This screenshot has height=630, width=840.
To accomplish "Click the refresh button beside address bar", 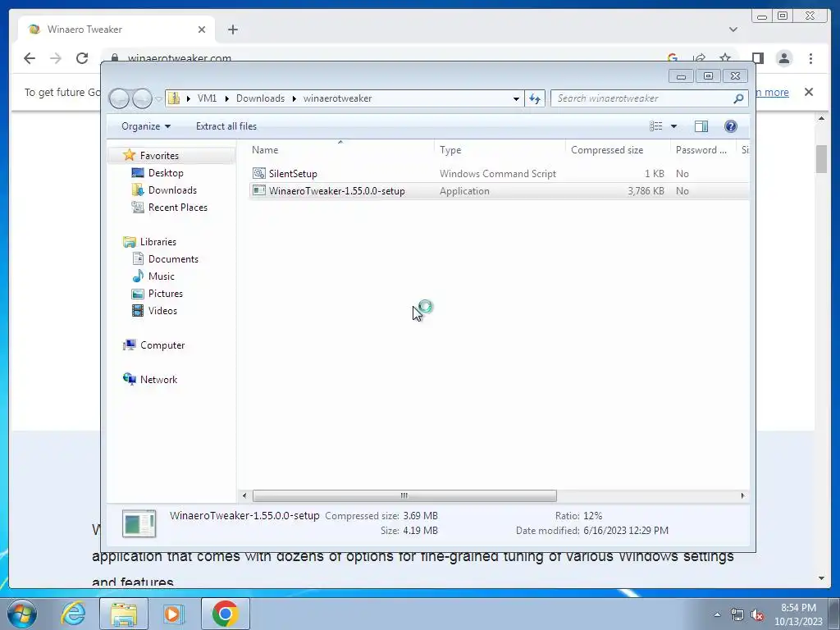I will coord(535,98).
